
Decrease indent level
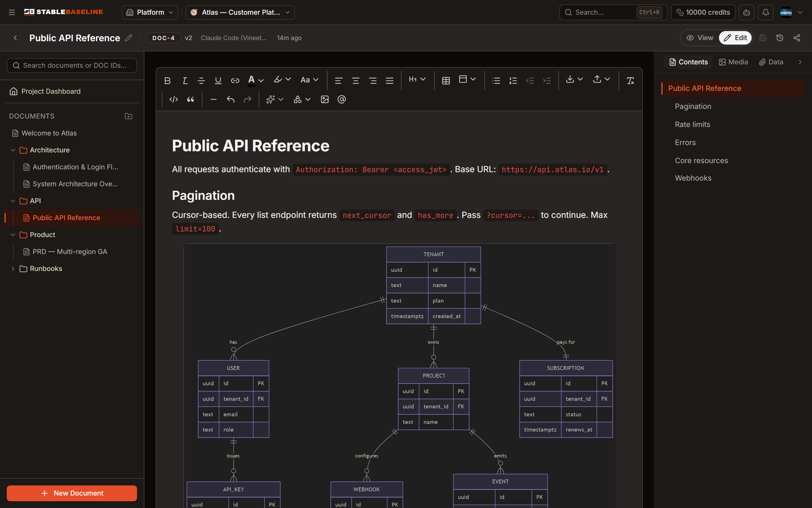coord(530,81)
